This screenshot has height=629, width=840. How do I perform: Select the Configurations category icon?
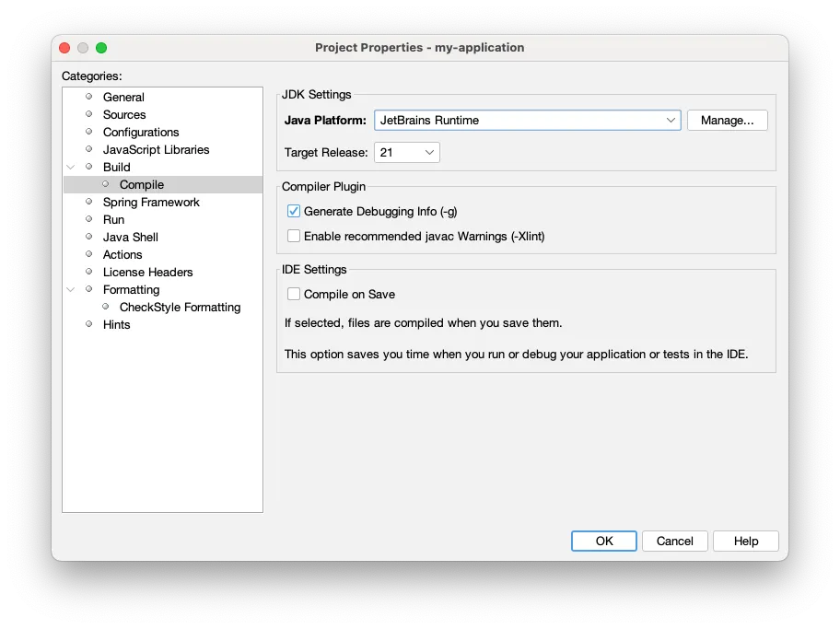pyautogui.click(x=90, y=132)
